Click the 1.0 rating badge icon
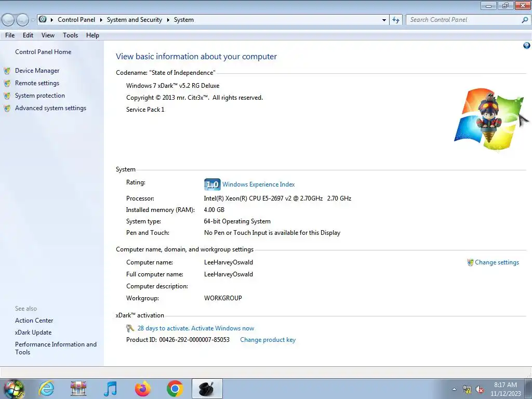 [x=212, y=184]
